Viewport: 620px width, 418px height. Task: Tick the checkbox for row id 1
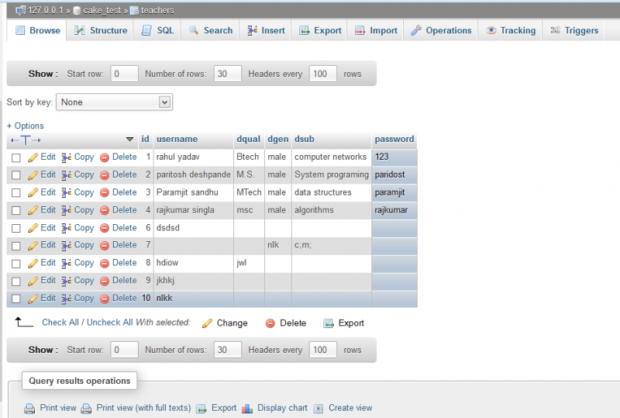click(x=16, y=158)
